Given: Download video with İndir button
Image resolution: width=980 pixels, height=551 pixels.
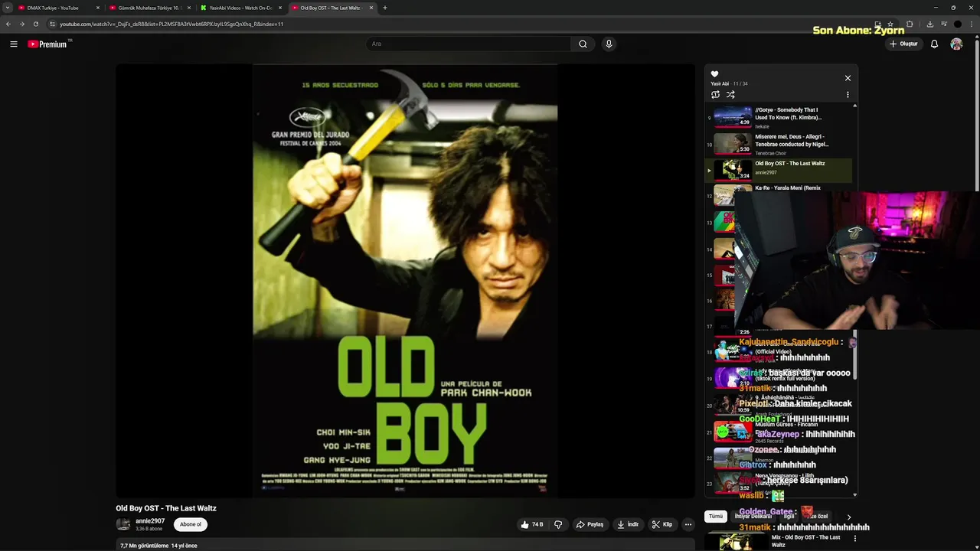Looking at the screenshot, I should pos(628,524).
